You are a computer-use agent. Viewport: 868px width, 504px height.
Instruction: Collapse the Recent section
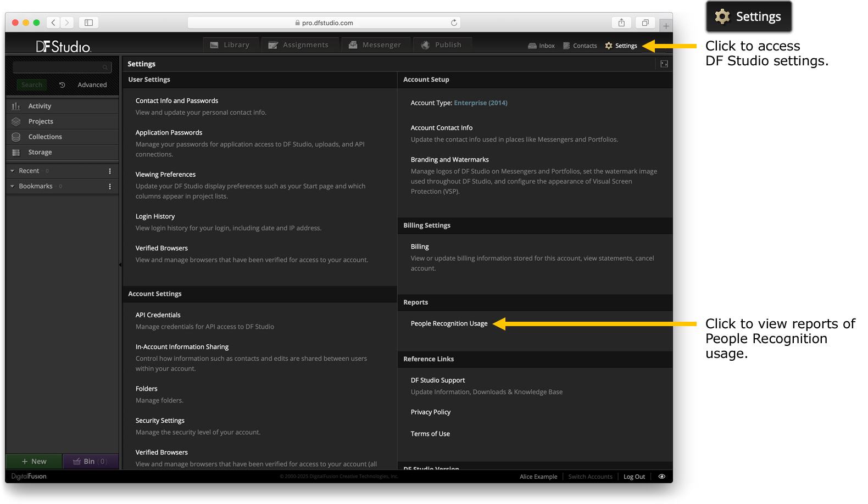(13, 171)
